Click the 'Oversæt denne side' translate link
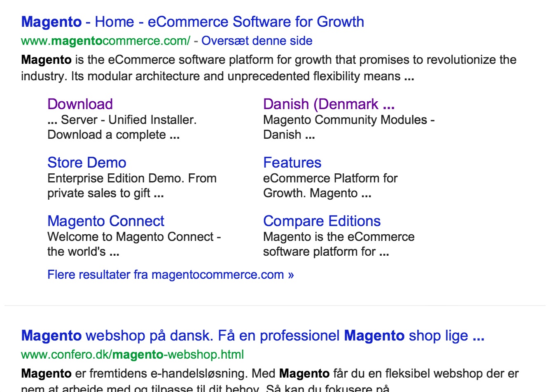Viewport: 549px width, 392px height. (257, 41)
